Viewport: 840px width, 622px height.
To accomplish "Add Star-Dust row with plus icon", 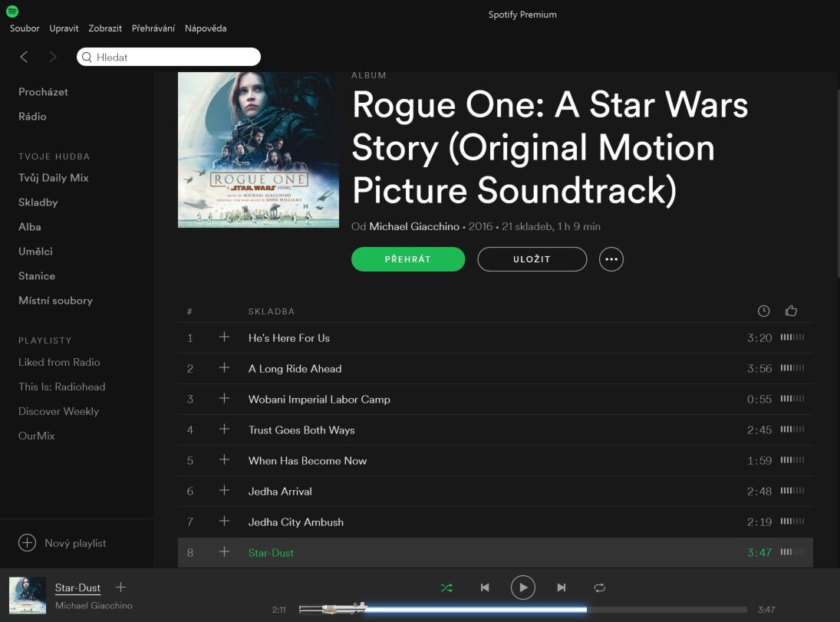I will pyautogui.click(x=225, y=551).
